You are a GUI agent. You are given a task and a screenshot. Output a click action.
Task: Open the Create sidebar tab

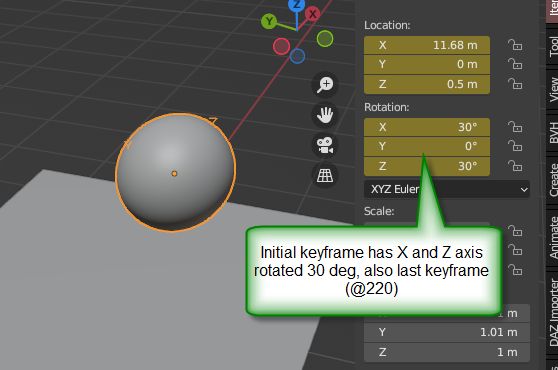pos(552,180)
